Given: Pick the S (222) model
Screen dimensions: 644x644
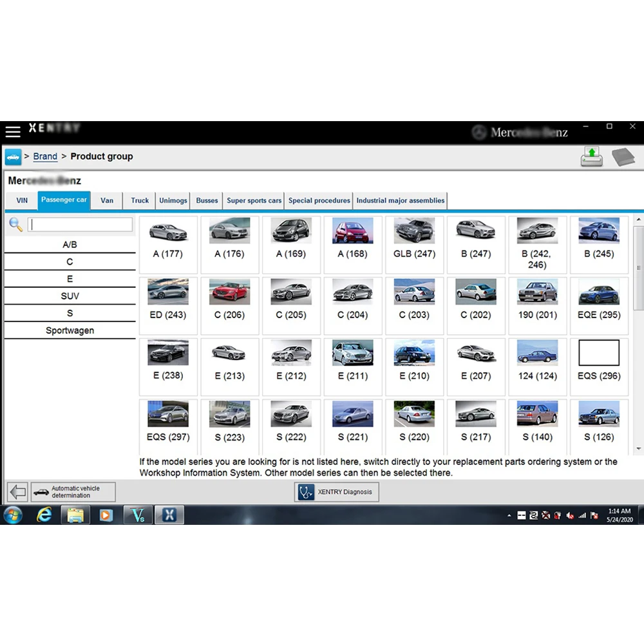Looking at the screenshot, I should click(x=291, y=427).
